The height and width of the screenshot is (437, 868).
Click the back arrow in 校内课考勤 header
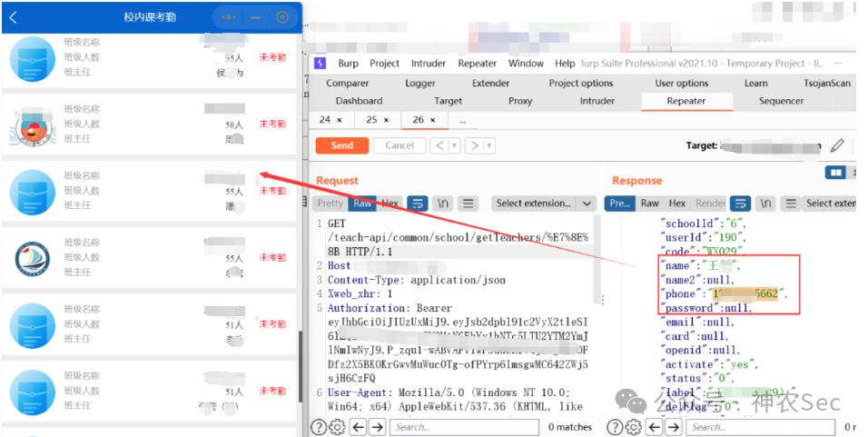[x=13, y=17]
